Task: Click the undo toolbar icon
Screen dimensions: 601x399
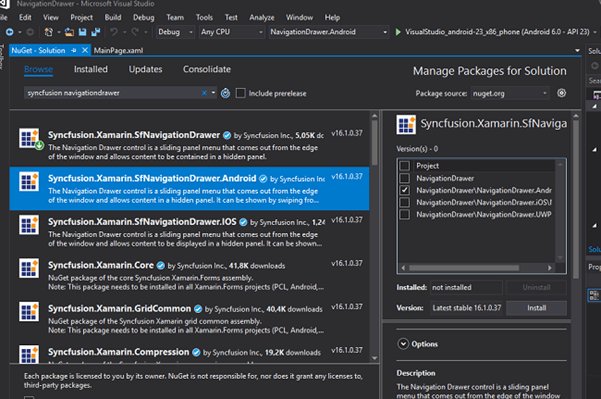Action: [x=113, y=32]
